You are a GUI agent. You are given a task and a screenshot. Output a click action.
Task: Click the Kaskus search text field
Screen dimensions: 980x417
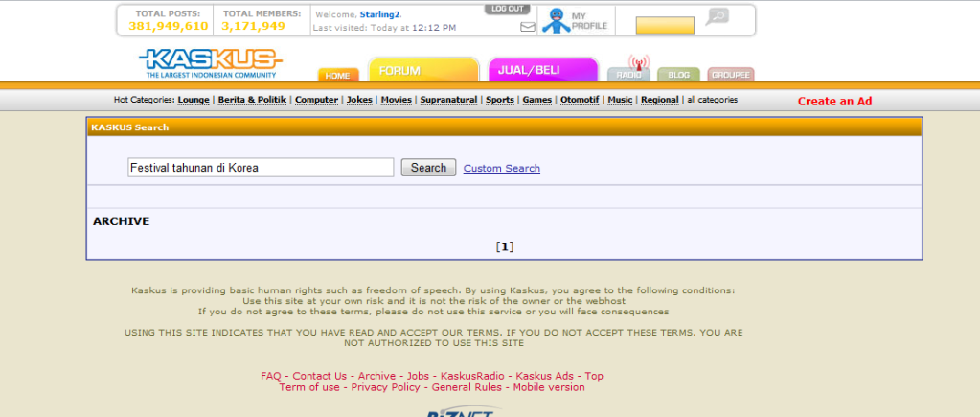261,168
